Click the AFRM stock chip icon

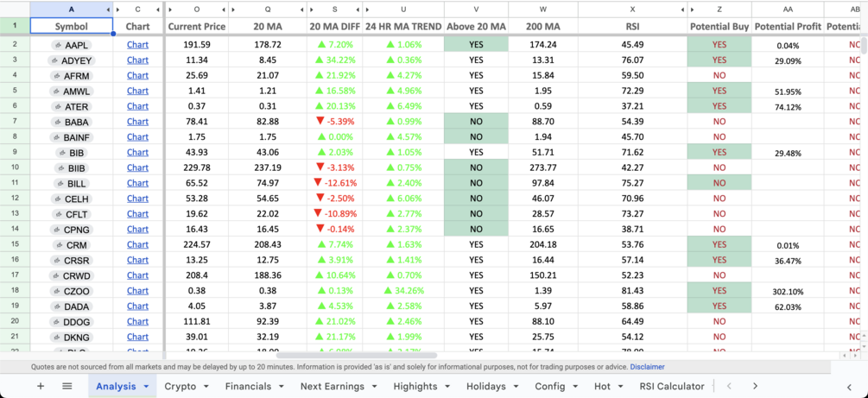click(56, 76)
